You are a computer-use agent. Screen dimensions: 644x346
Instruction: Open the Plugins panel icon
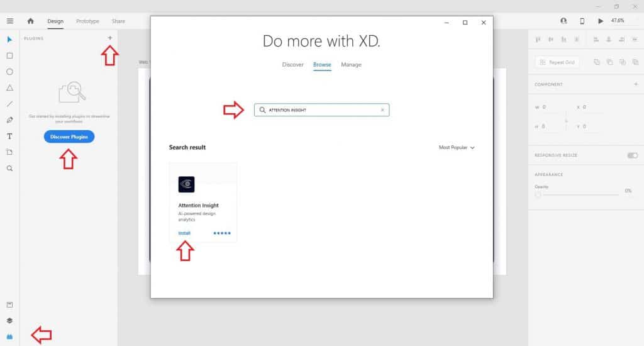[9, 337]
